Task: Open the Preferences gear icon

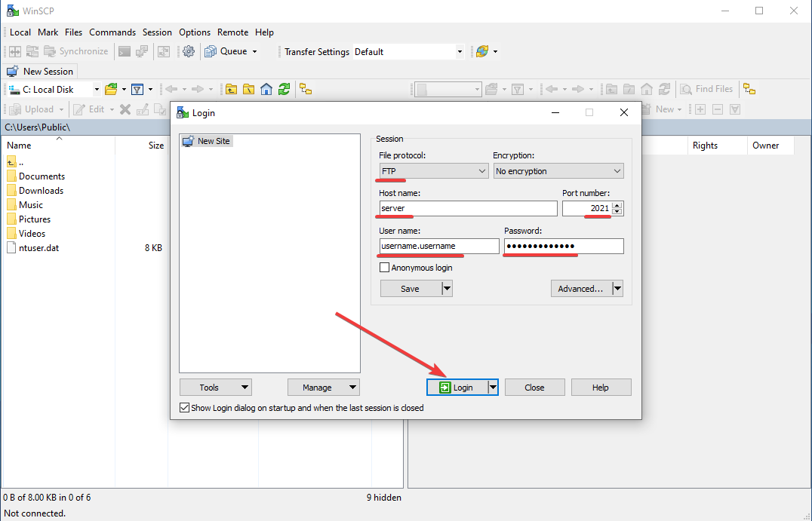Action: pos(189,51)
